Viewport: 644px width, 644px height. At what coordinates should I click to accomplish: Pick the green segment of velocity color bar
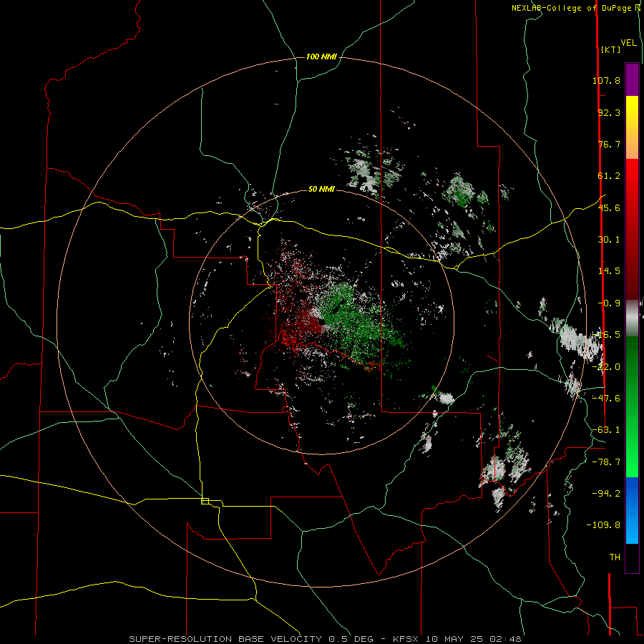[x=632, y=406]
